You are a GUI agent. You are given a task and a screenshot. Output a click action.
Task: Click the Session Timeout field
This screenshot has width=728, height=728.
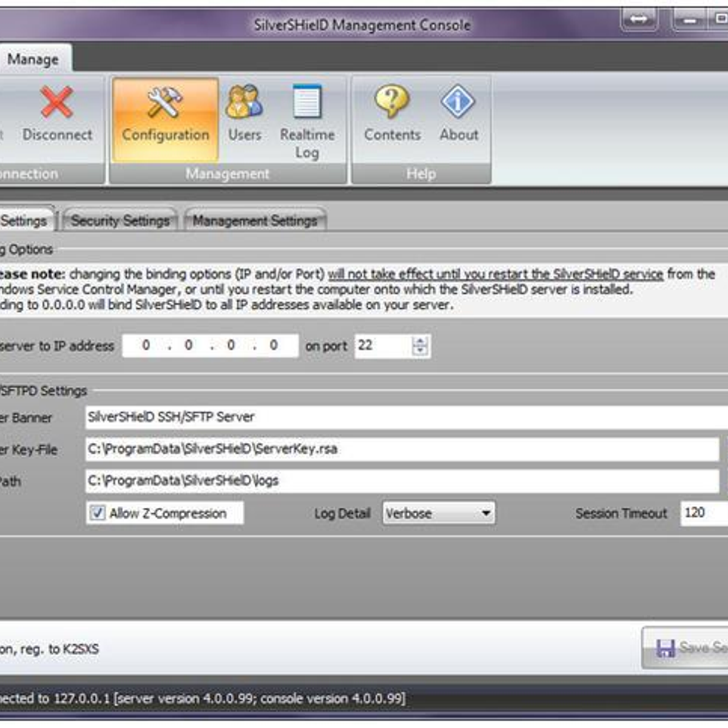[704, 513]
